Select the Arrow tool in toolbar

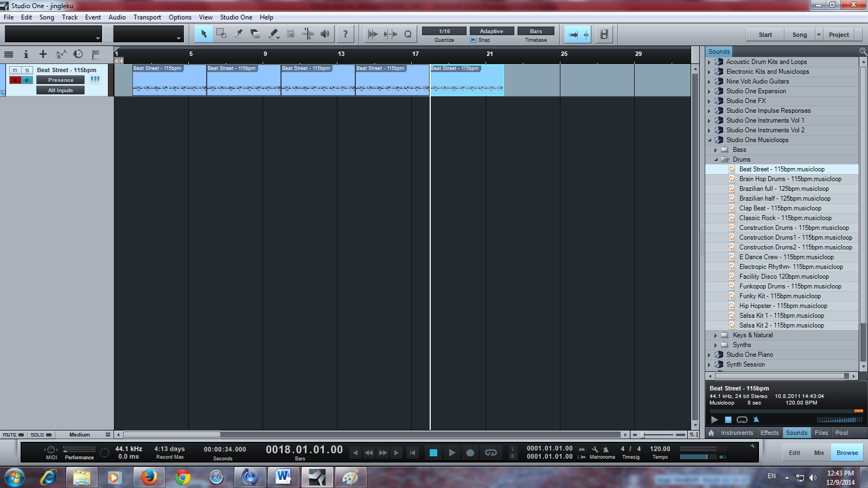click(x=204, y=34)
